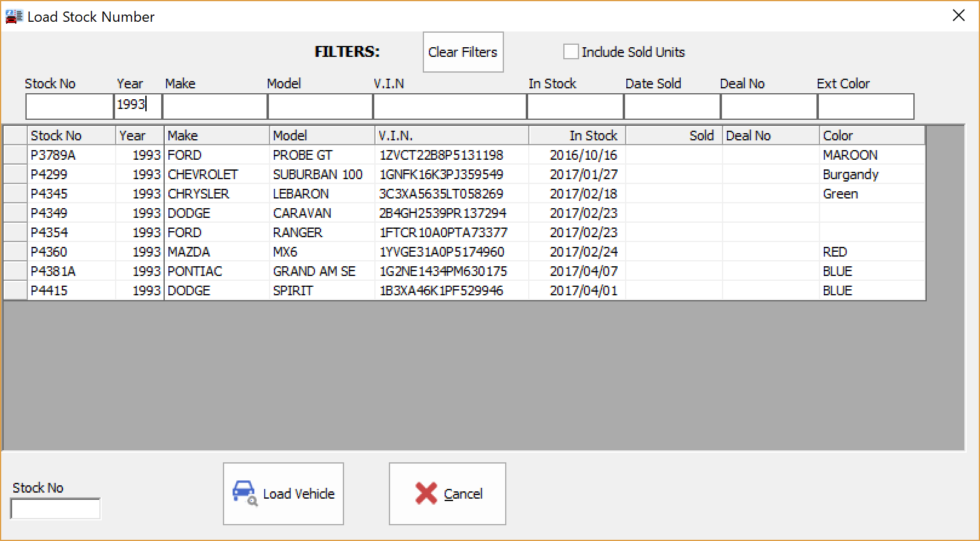Focus the Stock No filter input

pyautogui.click(x=69, y=107)
